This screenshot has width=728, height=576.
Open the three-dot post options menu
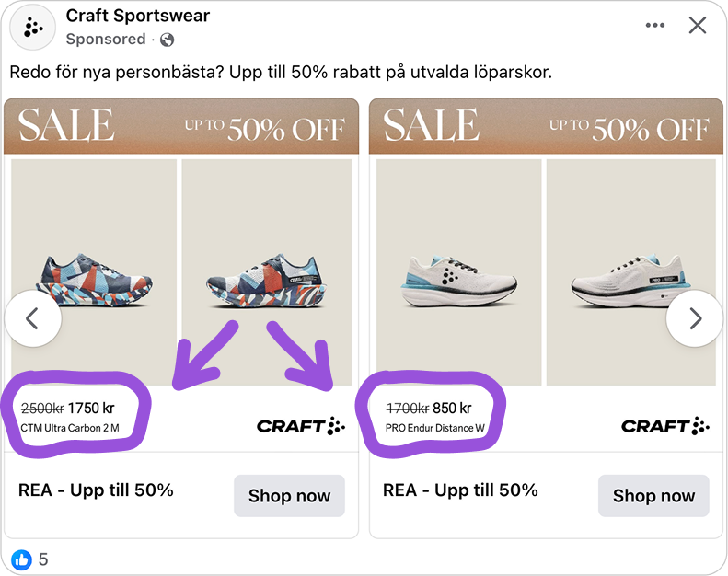[655, 26]
